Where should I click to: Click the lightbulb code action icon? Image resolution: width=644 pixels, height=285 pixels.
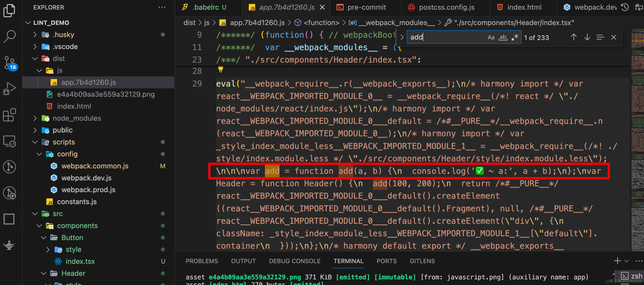[221, 69]
